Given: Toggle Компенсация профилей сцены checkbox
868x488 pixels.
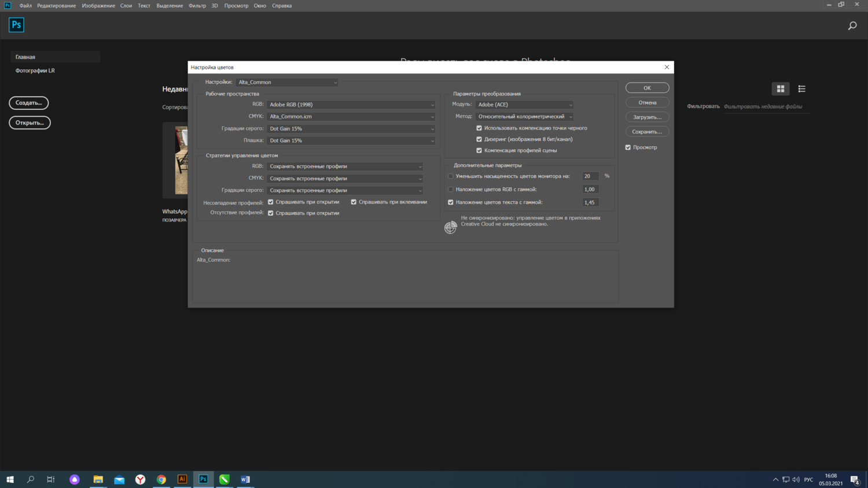Looking at the screenshot, I should tap(479, 150).
